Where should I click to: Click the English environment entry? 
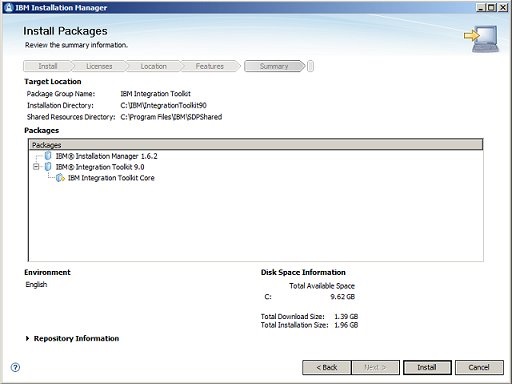click(x=36, y=284)
